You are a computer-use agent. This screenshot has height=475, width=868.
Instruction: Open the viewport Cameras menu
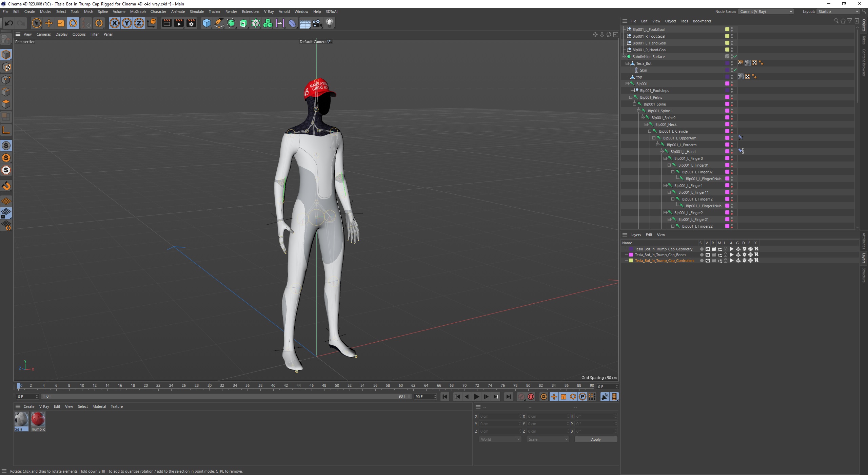(x=43, y=34)
